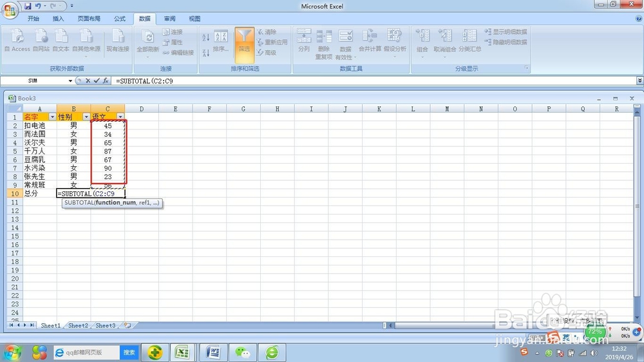This screenshot has height=362, width=644.
Task: Import data From Text (自文本)
Action: [x=61, y=41]
